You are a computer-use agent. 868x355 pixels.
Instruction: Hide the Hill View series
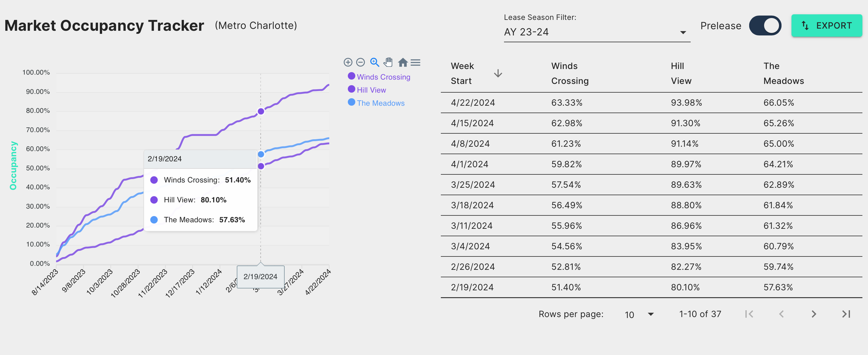(x=371, y=90)
